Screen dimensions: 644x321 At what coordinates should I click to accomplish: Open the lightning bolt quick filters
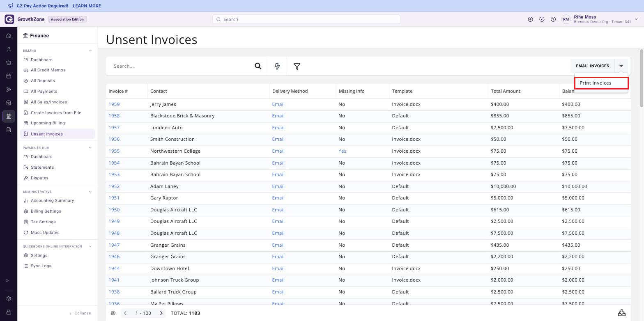(x=277, y=66)
